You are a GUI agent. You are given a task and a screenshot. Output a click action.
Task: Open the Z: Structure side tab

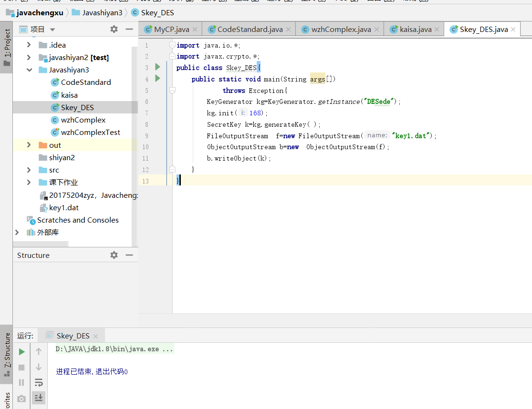point(7,354)
